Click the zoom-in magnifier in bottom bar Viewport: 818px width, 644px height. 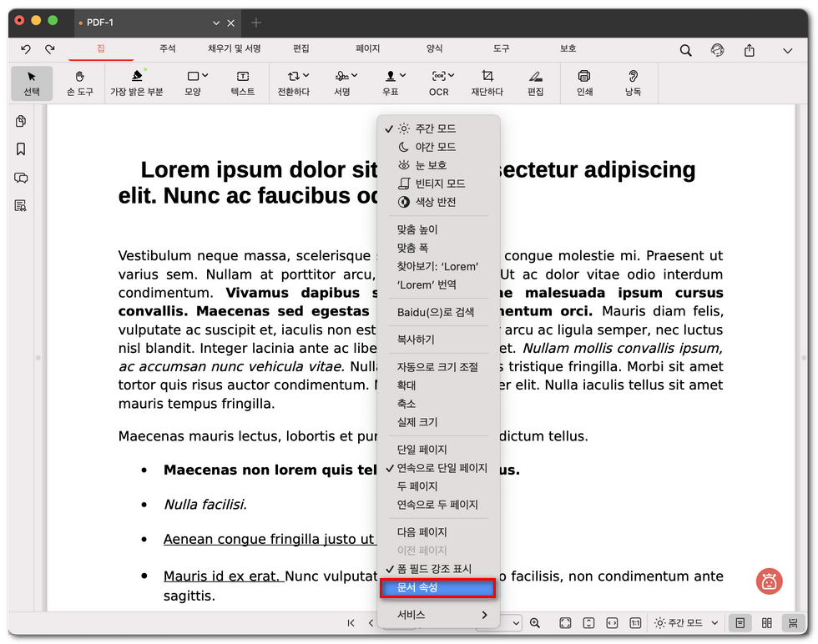(x=535, y=623)
